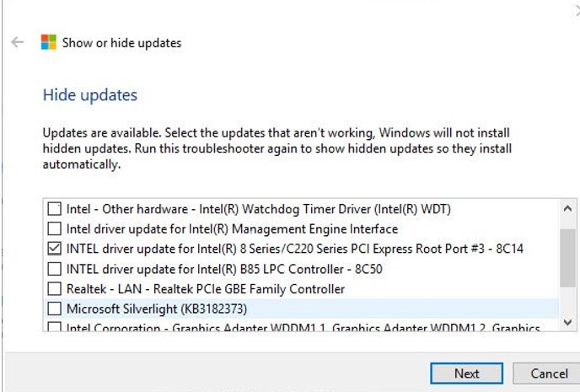Check the B85 LPC Controller update checkbox
This screenshot has height=392, width=580.
[x=55, y=269]
